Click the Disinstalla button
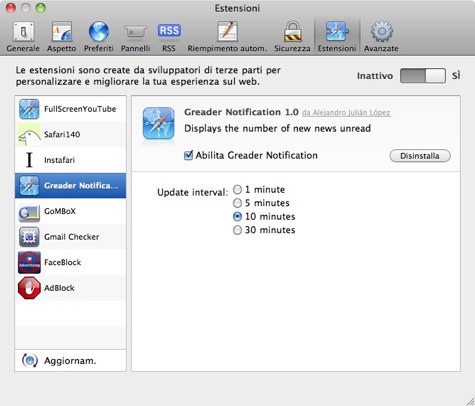 (420, 156)
